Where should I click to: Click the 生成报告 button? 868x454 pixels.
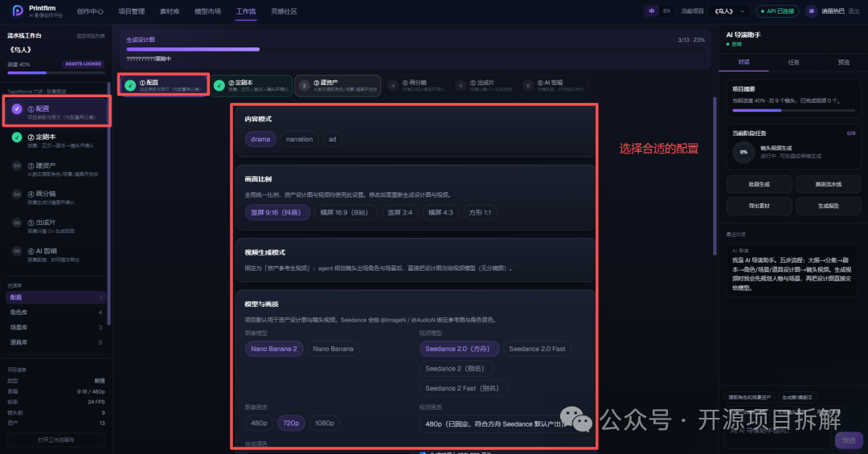point(828,206)
